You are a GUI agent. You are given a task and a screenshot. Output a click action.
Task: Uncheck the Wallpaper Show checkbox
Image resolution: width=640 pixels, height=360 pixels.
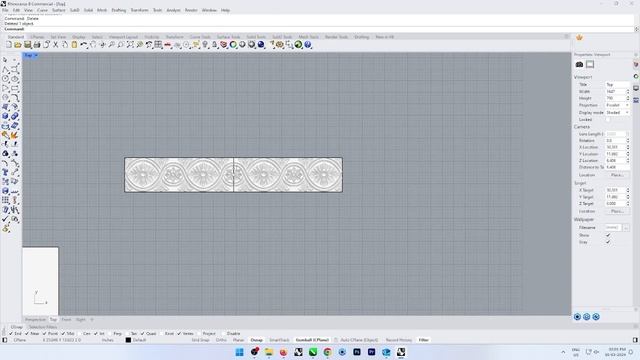(x=608, y=235)
